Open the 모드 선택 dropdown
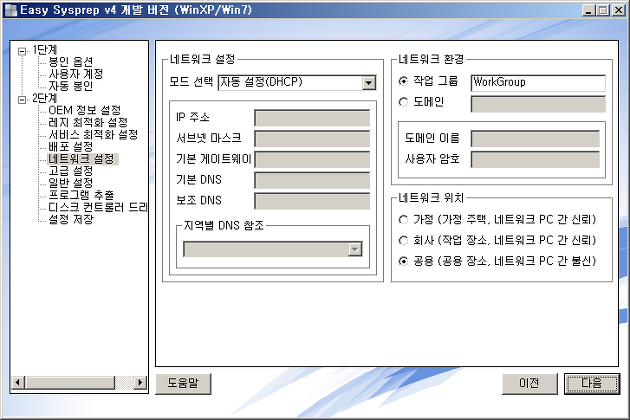The width and height of the screenshot is (630, 420). (x=368, y=83)
